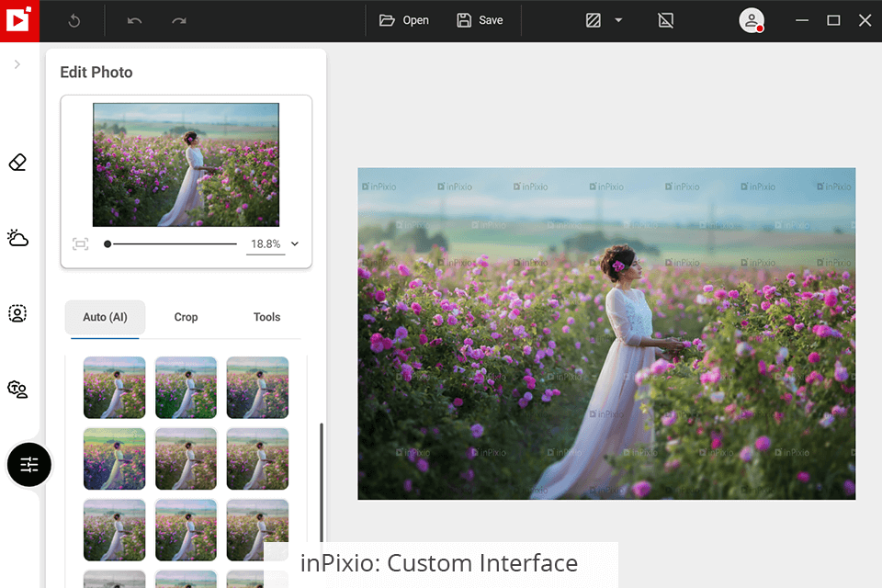Open the user account profile icon
This screenshot has width=882, height=588.
(752, 20)
